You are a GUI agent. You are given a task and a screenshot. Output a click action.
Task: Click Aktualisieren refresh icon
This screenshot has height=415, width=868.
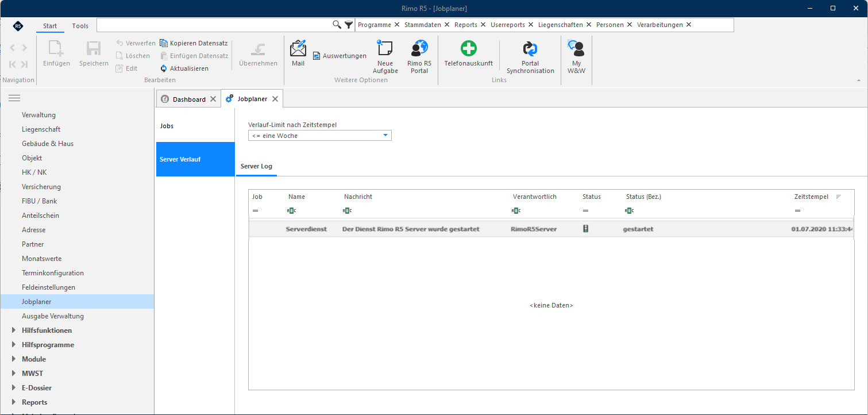point(164,68)
